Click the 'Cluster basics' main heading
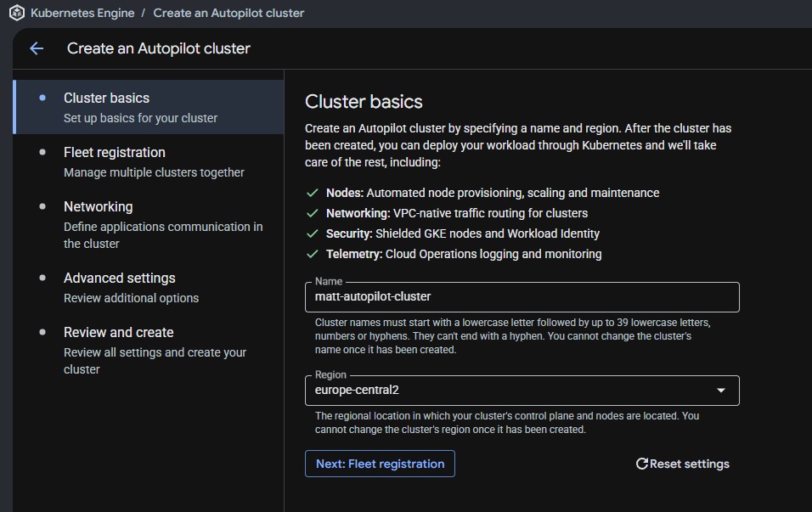812x512 pixels. click(x=364, y=102)
